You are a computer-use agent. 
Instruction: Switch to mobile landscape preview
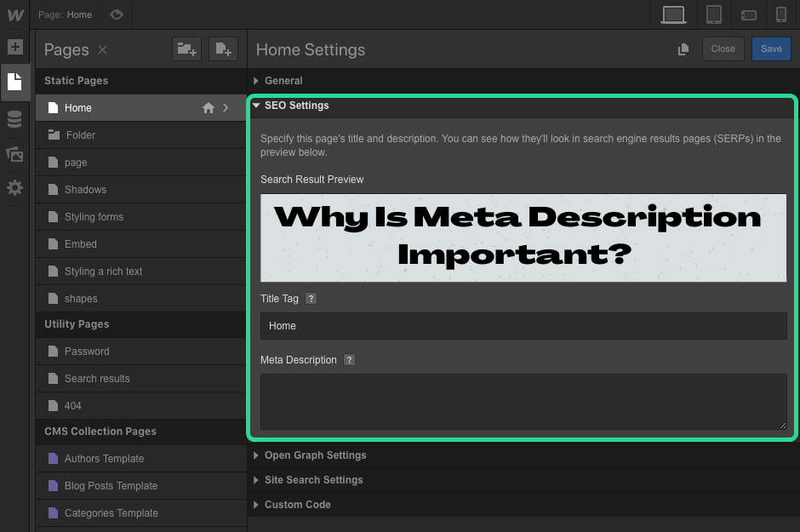tap(749, 14)
